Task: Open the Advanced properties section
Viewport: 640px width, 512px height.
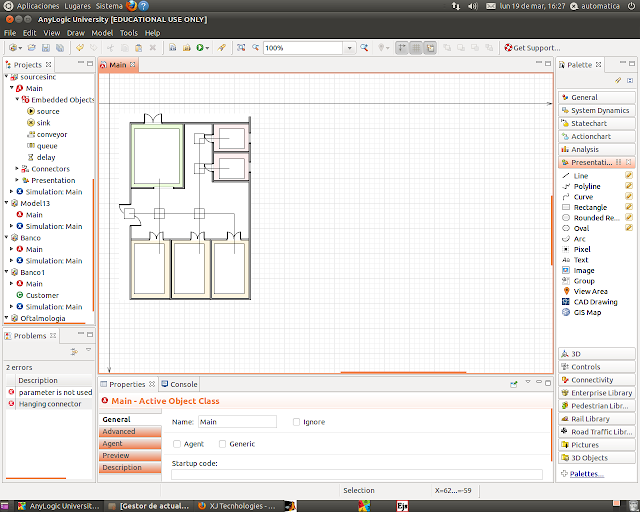Action: (119, 432)
